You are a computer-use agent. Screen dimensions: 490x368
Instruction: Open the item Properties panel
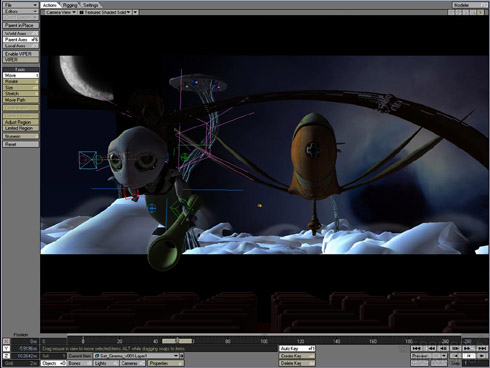[x=166, y=363]
